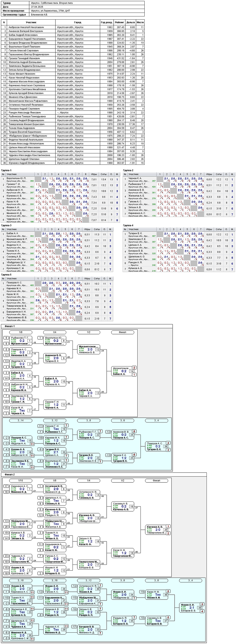Select participant row 'Чернов Константин Александрович'
237x644 pixels.
pyautogui.click(x=73, y=151)
